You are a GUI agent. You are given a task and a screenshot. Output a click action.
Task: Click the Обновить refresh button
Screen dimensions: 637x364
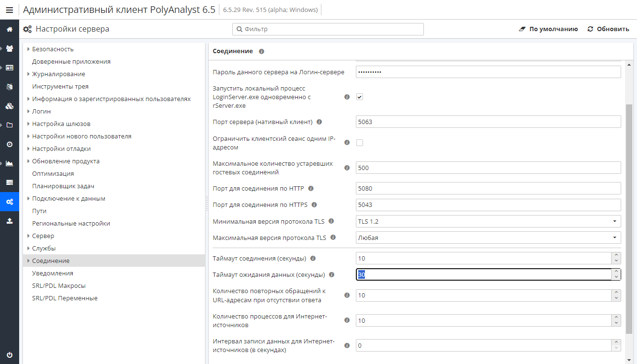tap(608, 29)
